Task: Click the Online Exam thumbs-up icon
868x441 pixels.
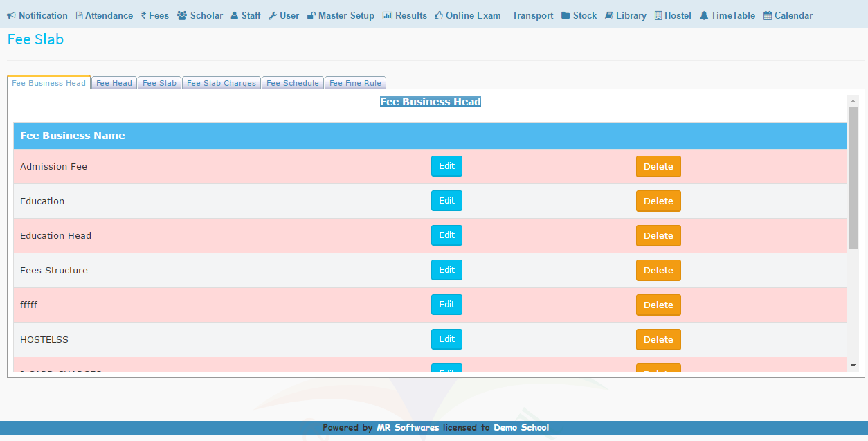Action: point(439,16)
